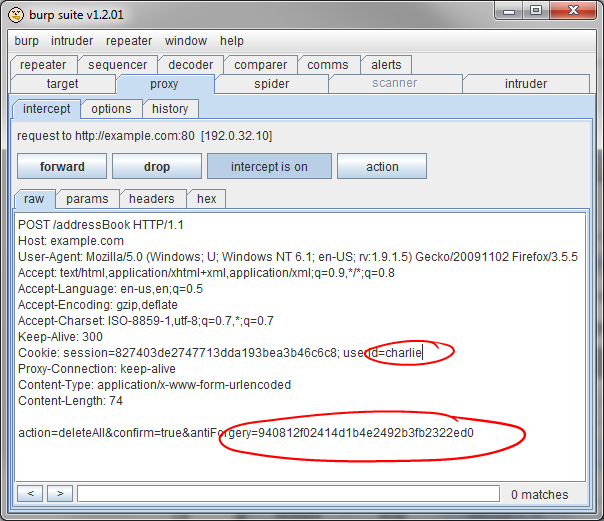
Task: Click the previous match arrow button
Action: (30, 494)
